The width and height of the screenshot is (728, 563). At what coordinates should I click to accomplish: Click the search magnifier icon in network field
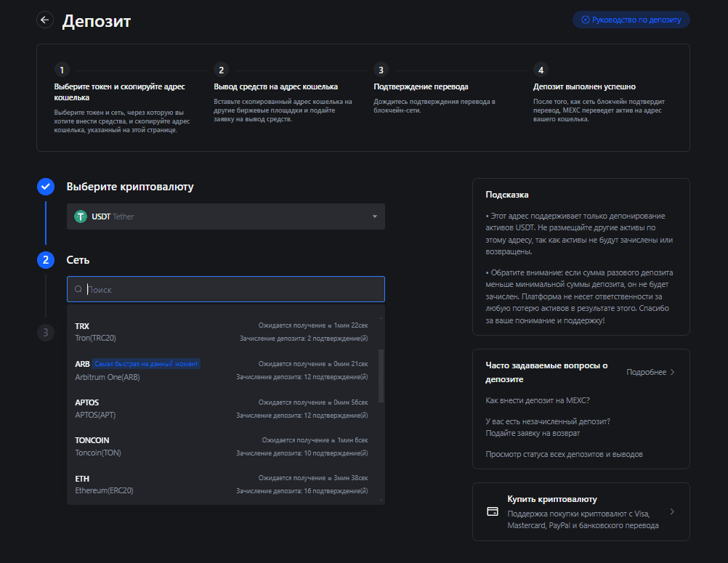pos(78,289)
